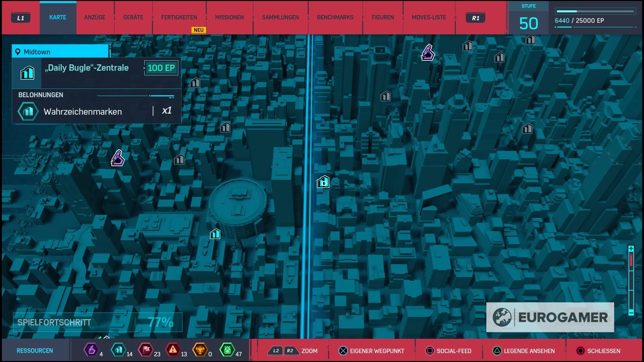The height and width of the screenshot is (362, 644).
Task: Select the highlighted Daily Bugle landmark marker
Action: [x=323, y=182]
